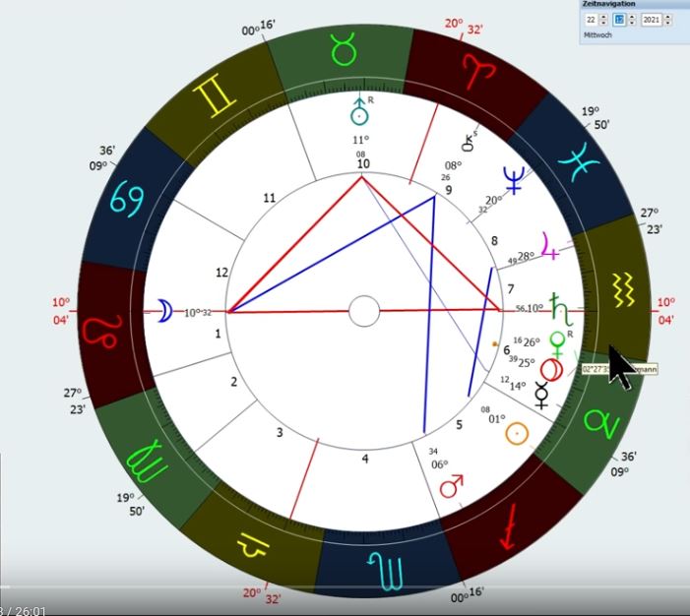Click the Mittwoch weekday label
This screenshot has width=690, height=616.
(597, 34)
